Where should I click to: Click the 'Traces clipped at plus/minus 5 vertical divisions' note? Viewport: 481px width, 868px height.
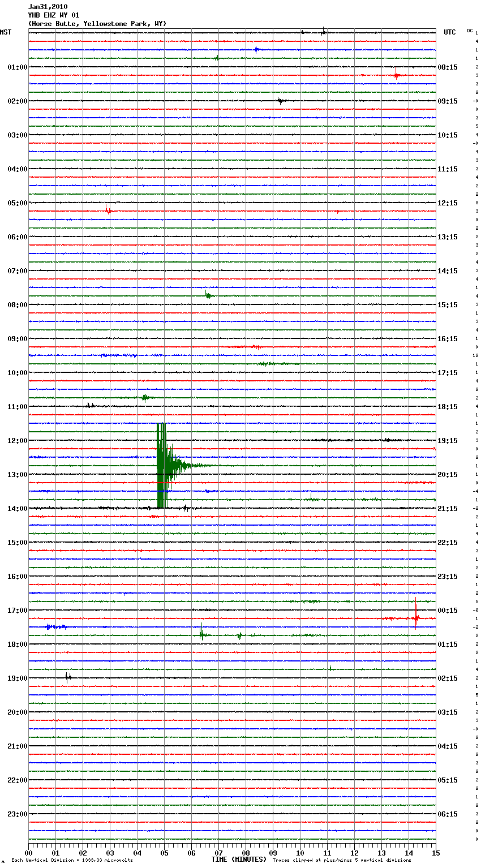tap(342, 861)
